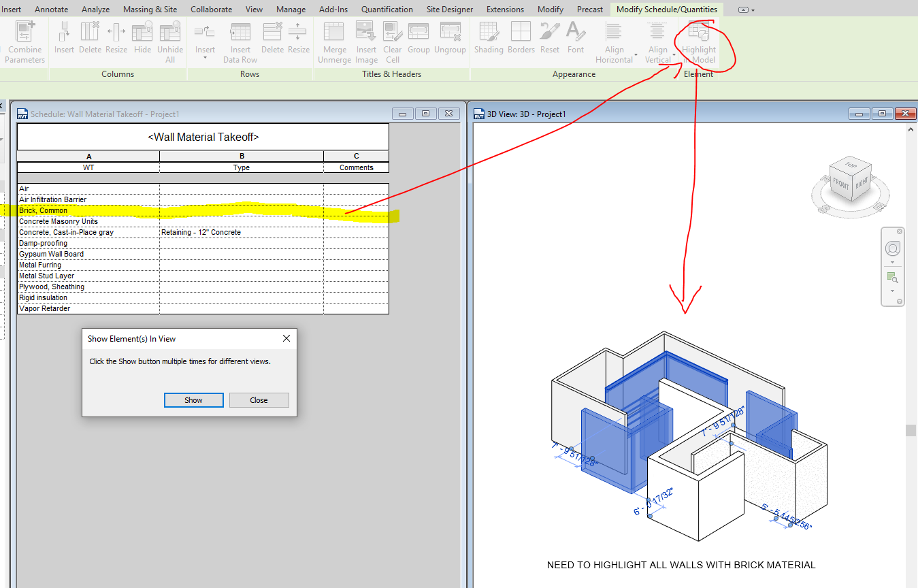This screenshot has height=588, width=918.
Task: Open the Massing & Site tab
Action: point(150,10)
